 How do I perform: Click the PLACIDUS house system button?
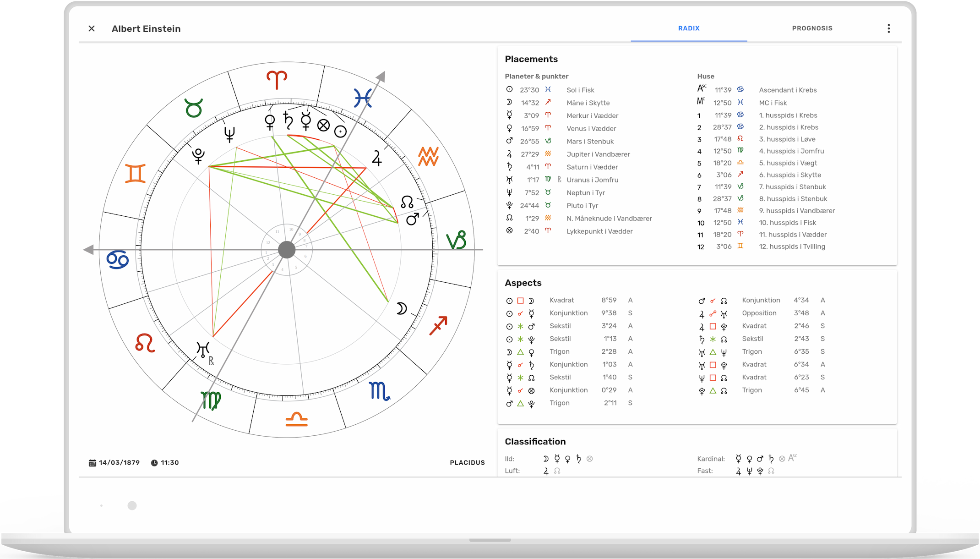pos(467,463)
